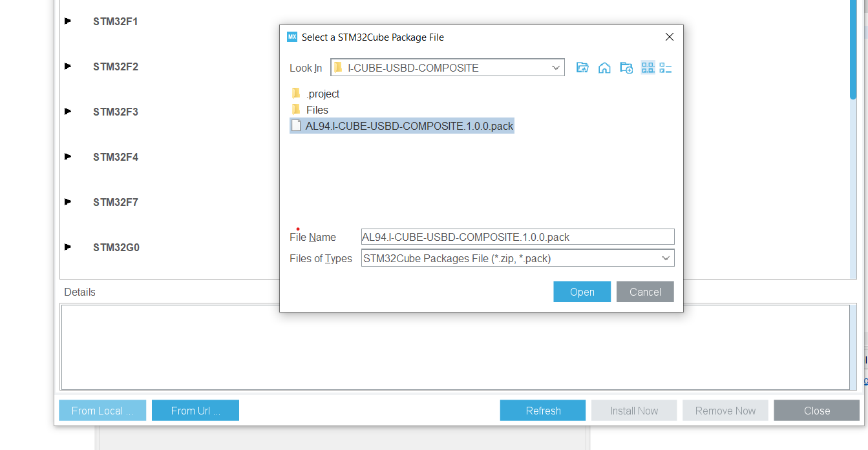Expand the STM32F2 tree node
Image resolution: width=868 pixels, height=450 pixels.
tap(68, 66)
